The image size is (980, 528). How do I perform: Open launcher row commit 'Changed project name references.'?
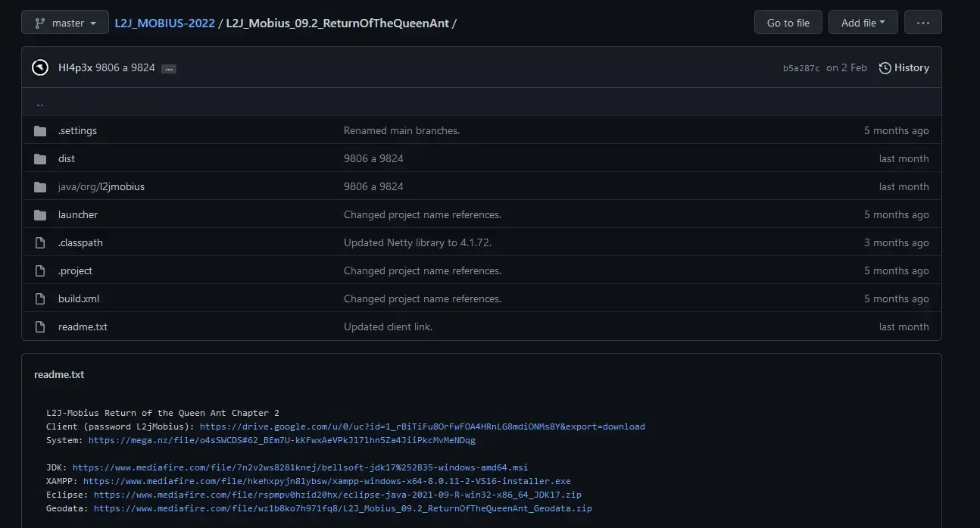[423, 214]
